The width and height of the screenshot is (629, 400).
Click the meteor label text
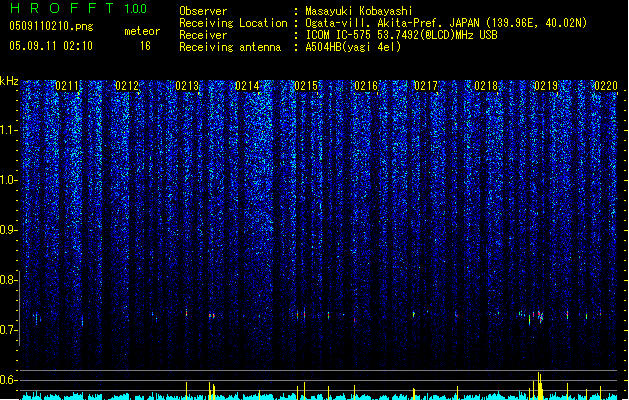(142, 31)
